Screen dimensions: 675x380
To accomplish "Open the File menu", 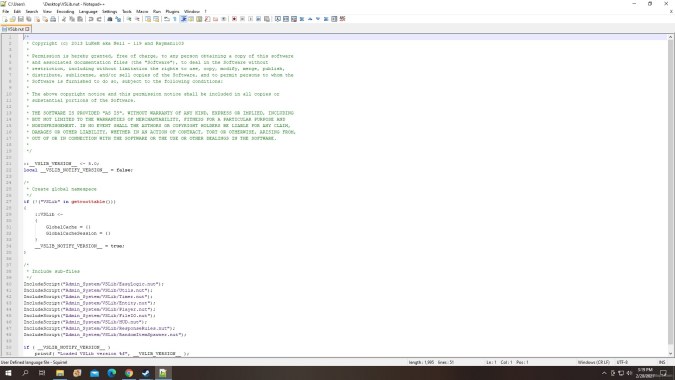I will 6,12.
